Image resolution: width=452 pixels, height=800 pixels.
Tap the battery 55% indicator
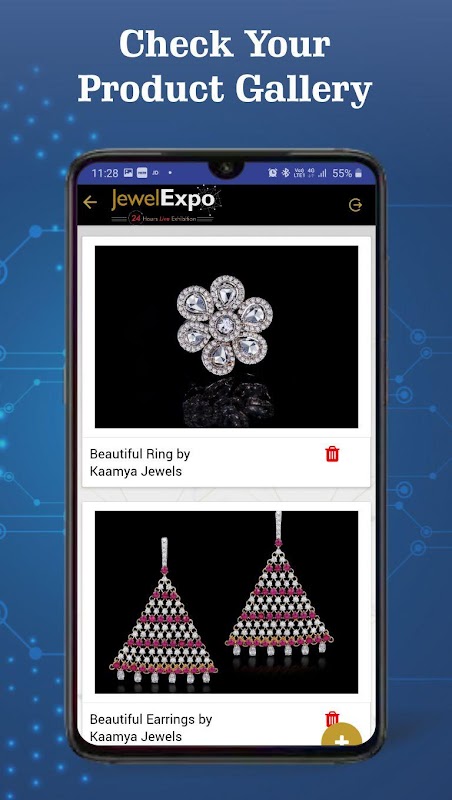click(x=347, y=173)
